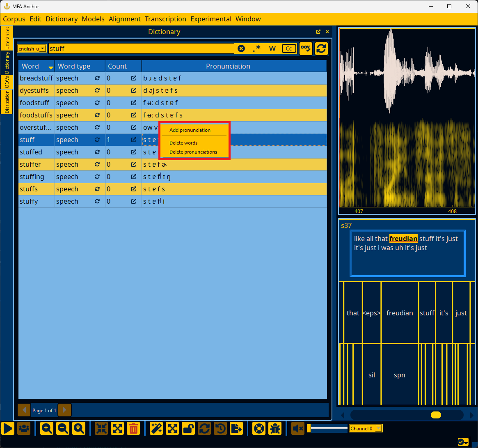
Task: Click word type refresh icon for breadstuff
Action: 97,78
